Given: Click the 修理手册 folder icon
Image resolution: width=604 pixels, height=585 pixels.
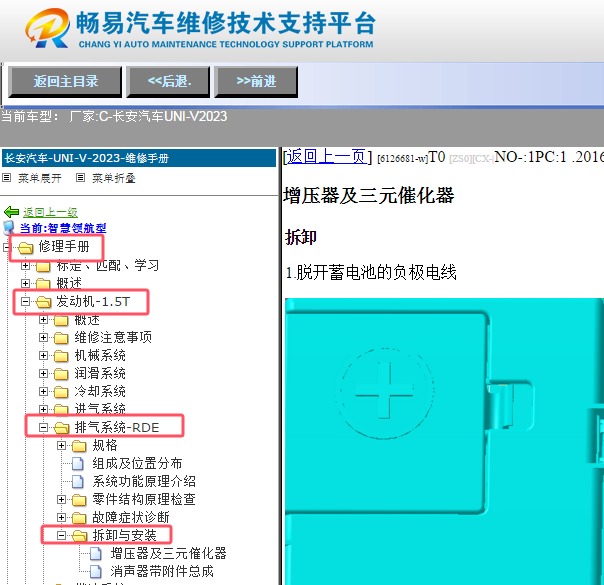Looking at the screenshot, I should (26, 247).
